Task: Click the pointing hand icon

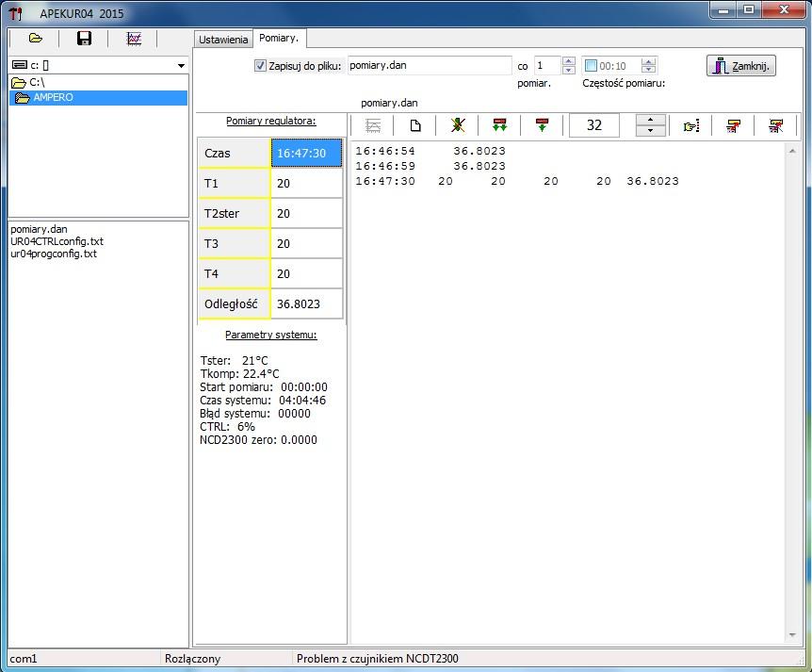Action: coord(691,125)
